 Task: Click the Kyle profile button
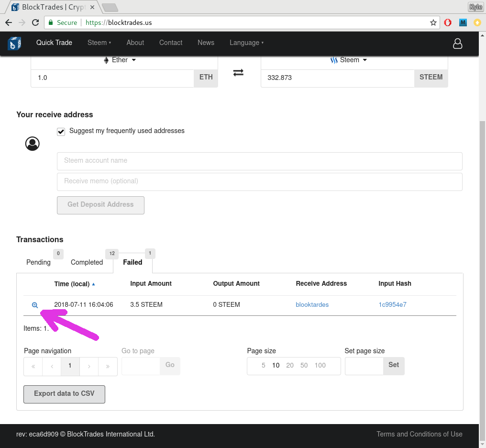pyautogui.click(x=476, y=7)
